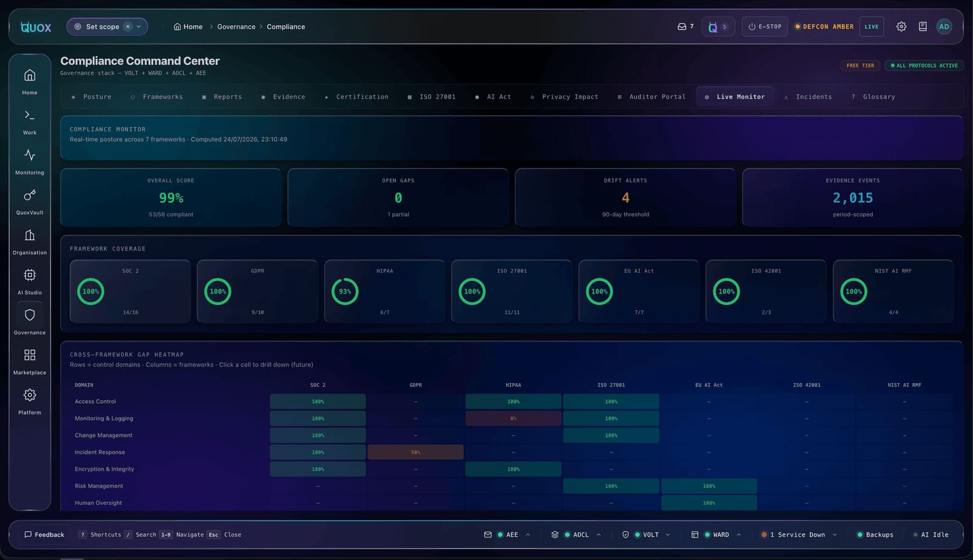The height and width of the screenshot is (560, 973).
Task: Open the Governance shield icon
Action: click(x=29, y=315)
